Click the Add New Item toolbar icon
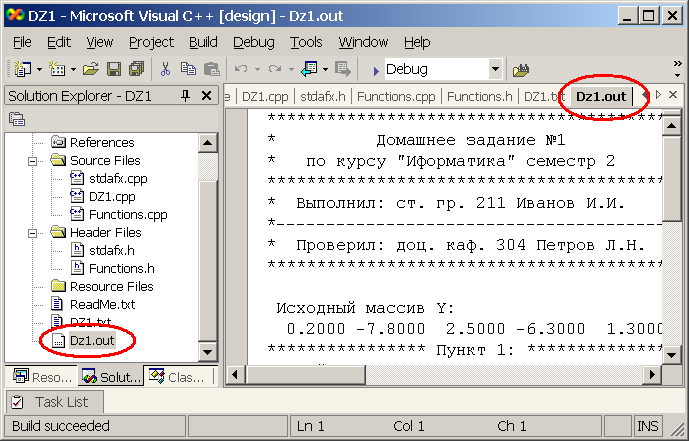The image size is (689, 441). pos(57,69)
